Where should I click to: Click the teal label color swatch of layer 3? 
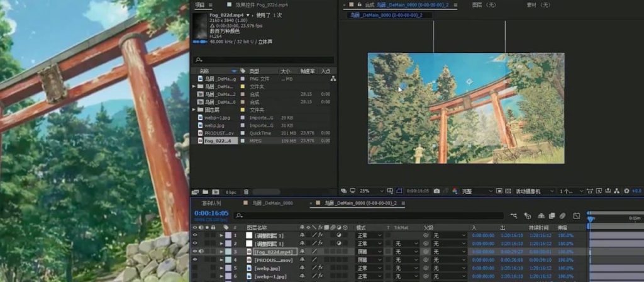228,252
